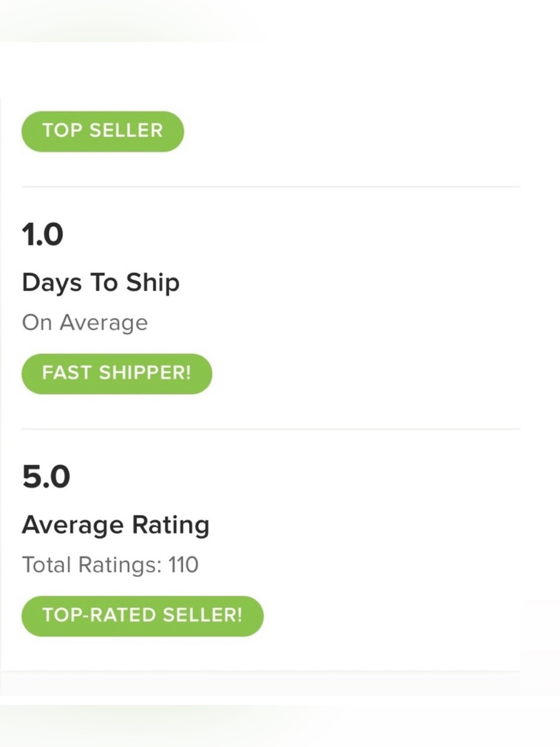Screen dimensions: 560x747
Task: Click the word SELLER in TOP SELLER badge
Action: [126, 131]
